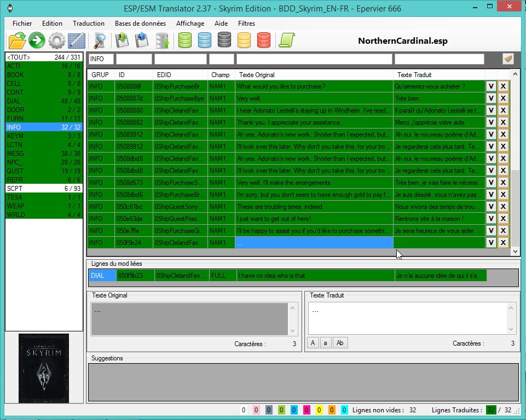
Task: Open the Bases de données menu
Action: pyautogui.click(x=140, y=24)
